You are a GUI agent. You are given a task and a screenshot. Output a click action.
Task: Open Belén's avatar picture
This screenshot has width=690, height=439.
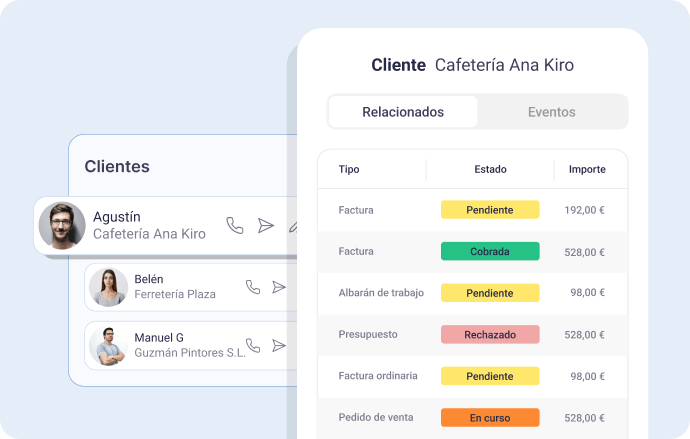pyautogui.click(x=108, y=287)
